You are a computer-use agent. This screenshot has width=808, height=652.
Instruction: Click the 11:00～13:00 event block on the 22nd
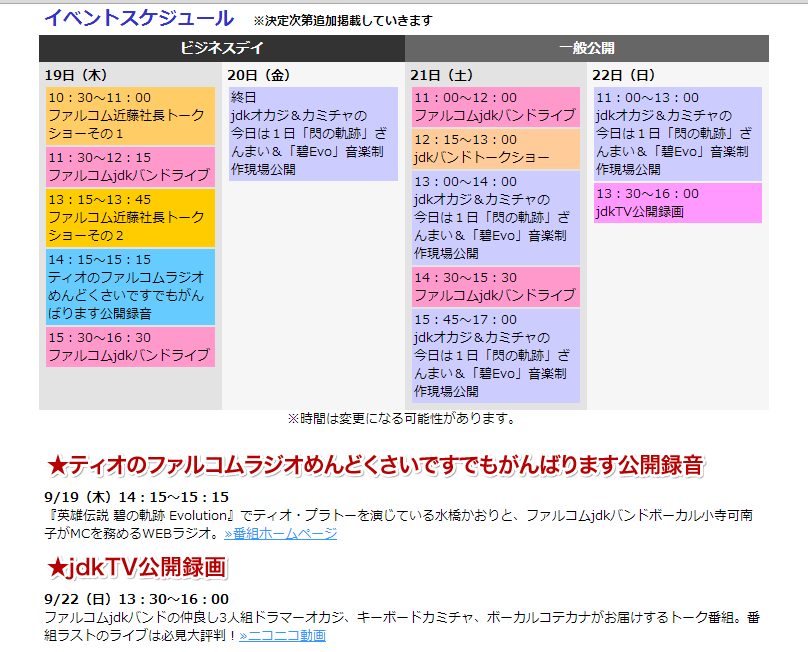pos(678,134)
